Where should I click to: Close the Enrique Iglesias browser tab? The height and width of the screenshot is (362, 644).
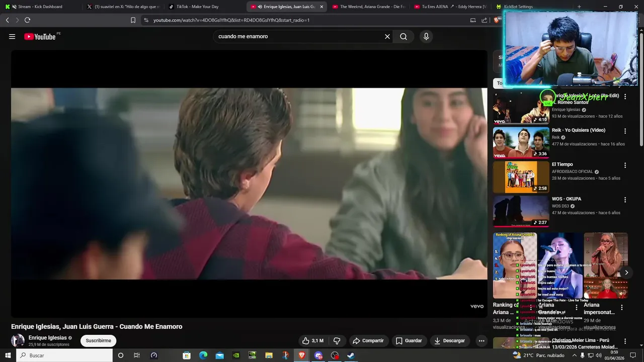[x=321, y=7]
